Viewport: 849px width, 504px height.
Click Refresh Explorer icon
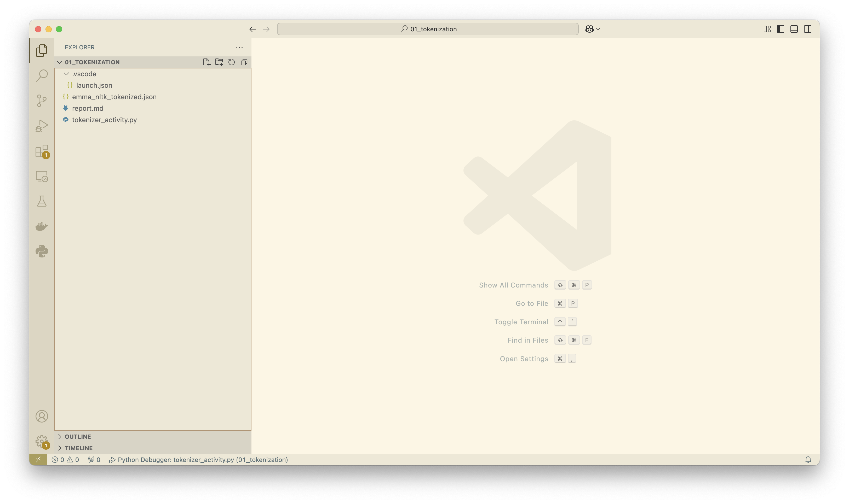coord(231,62)
